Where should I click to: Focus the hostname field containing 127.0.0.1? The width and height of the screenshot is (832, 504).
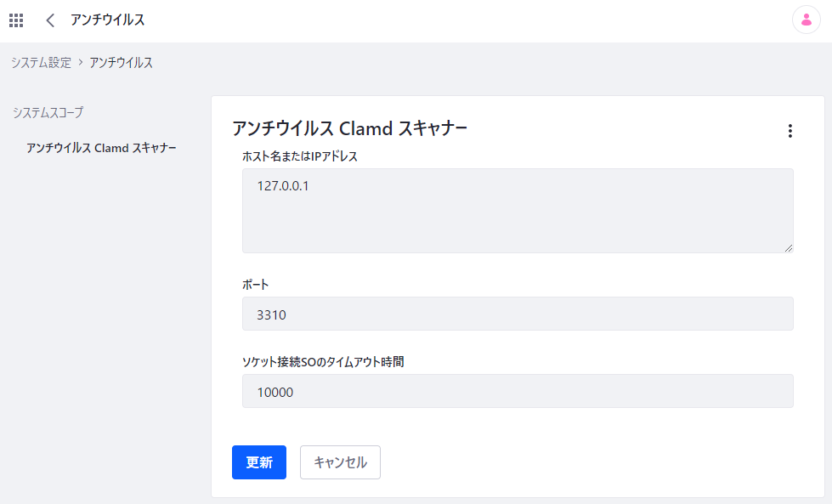pos(517,210)
